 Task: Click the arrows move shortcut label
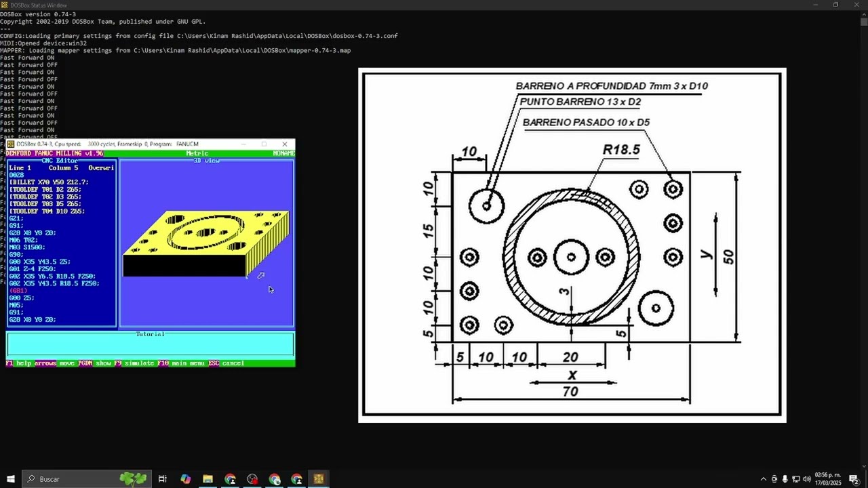(54, 363)
